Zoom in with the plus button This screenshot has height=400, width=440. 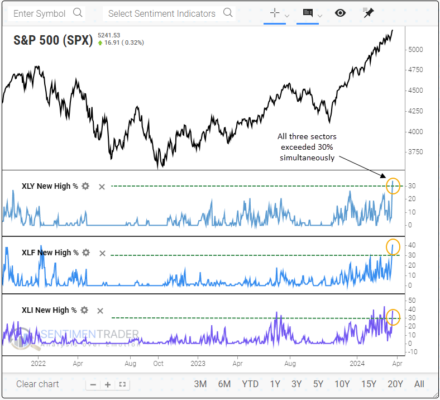[x=108, y=385]
